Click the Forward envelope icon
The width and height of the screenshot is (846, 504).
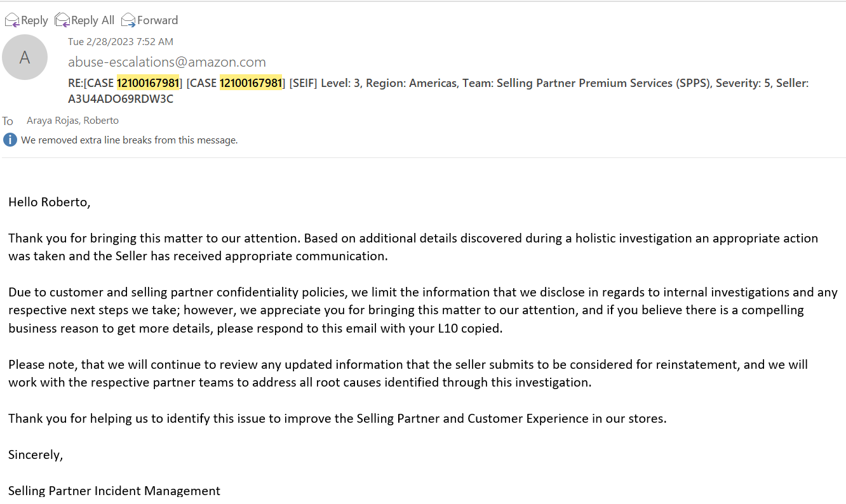[x=128, y=20]
